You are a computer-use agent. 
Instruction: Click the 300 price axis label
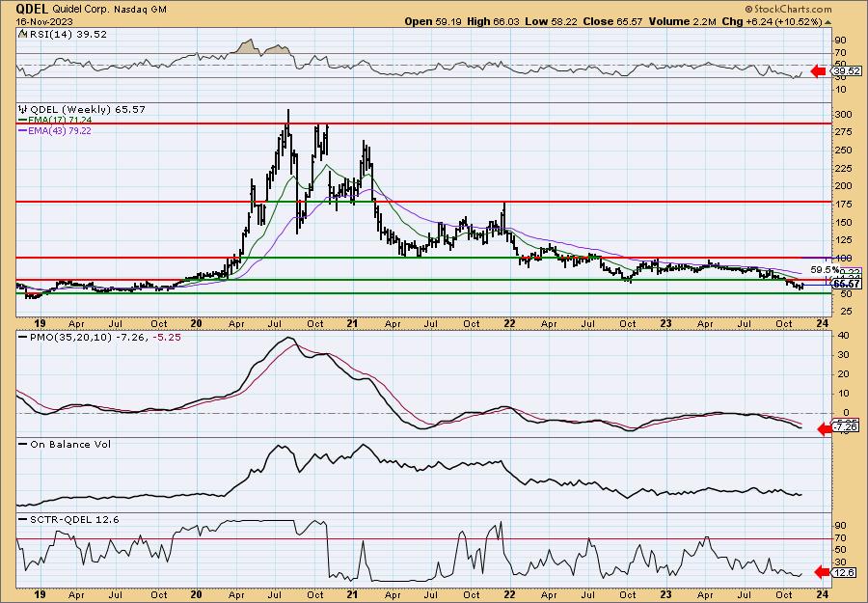tap(844, 115)
